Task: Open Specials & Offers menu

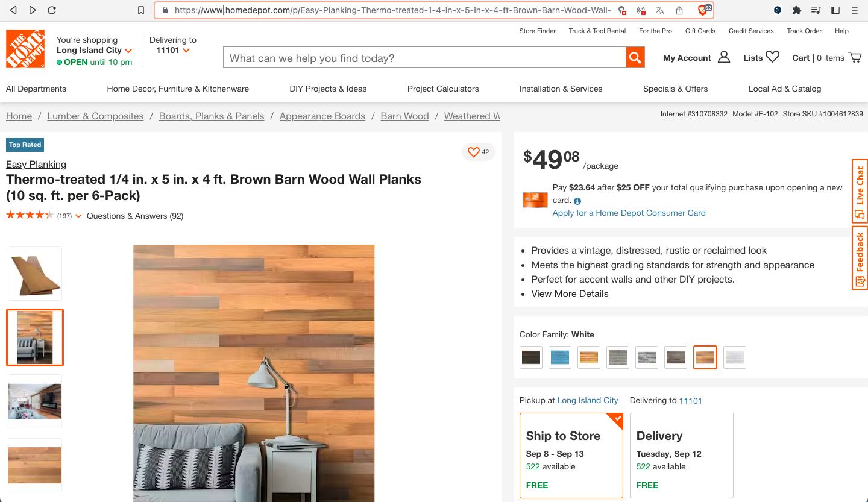Action: point(675,89)
